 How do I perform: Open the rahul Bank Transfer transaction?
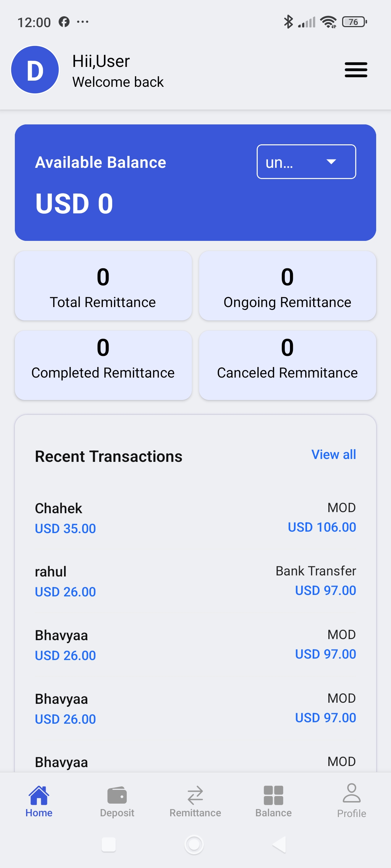pyautogui.click(x=195, y=581)
